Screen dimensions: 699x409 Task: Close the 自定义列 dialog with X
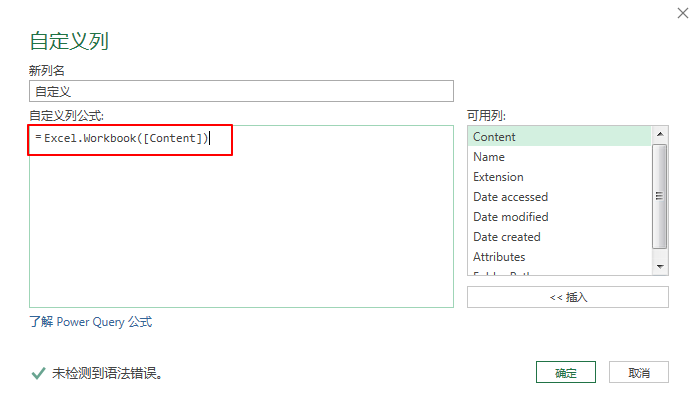[x=682, y=15]
